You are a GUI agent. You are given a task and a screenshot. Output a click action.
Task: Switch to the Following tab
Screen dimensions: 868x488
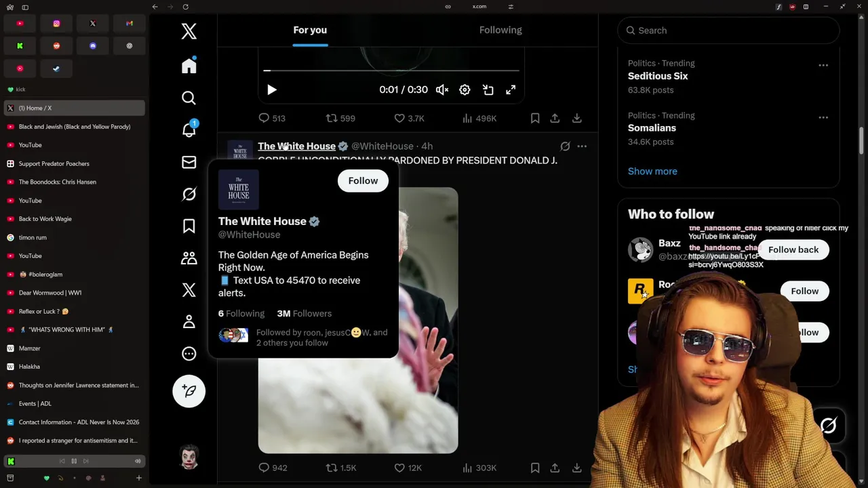[x=500, y=30]
